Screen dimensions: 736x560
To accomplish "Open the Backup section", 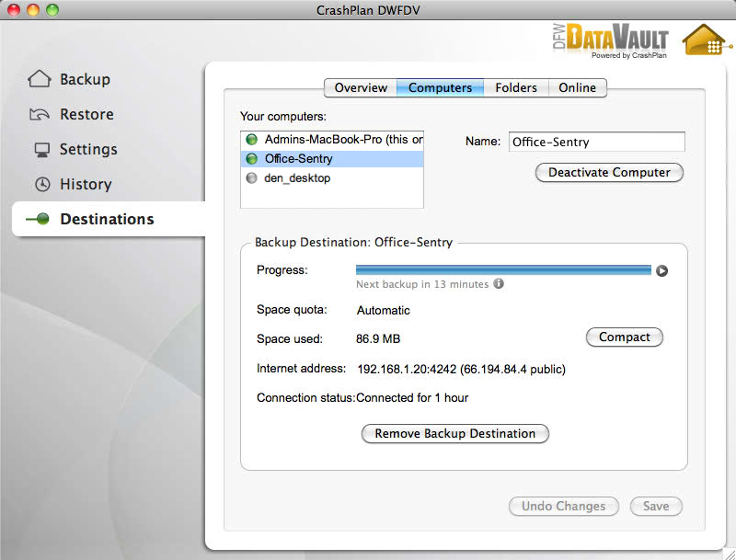I will point(85,79).
